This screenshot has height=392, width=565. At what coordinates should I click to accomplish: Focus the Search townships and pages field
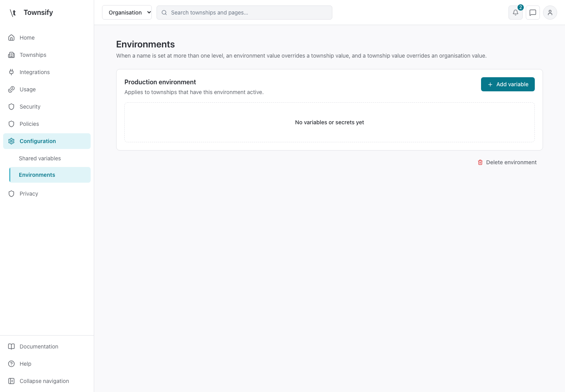coord(244,13)
